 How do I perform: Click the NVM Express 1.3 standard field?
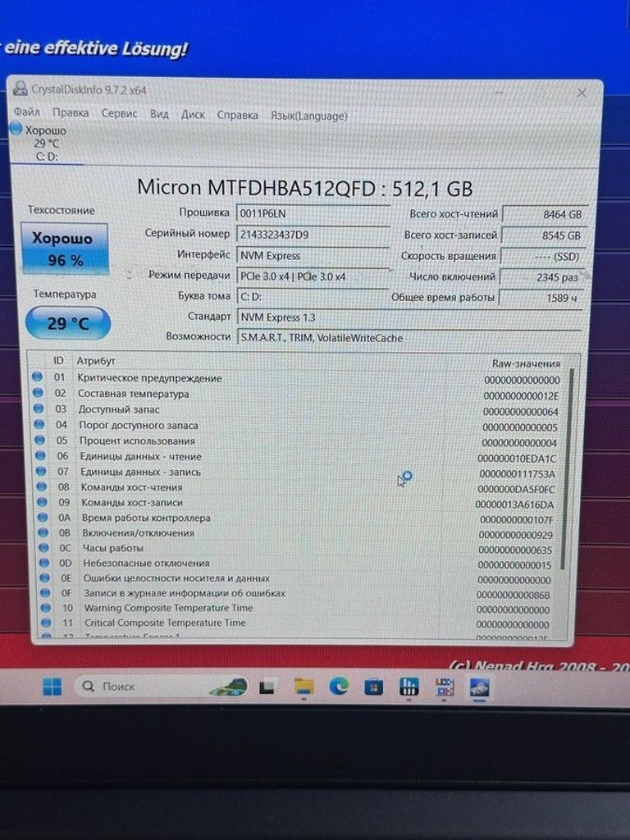click(x=409, y=317)
